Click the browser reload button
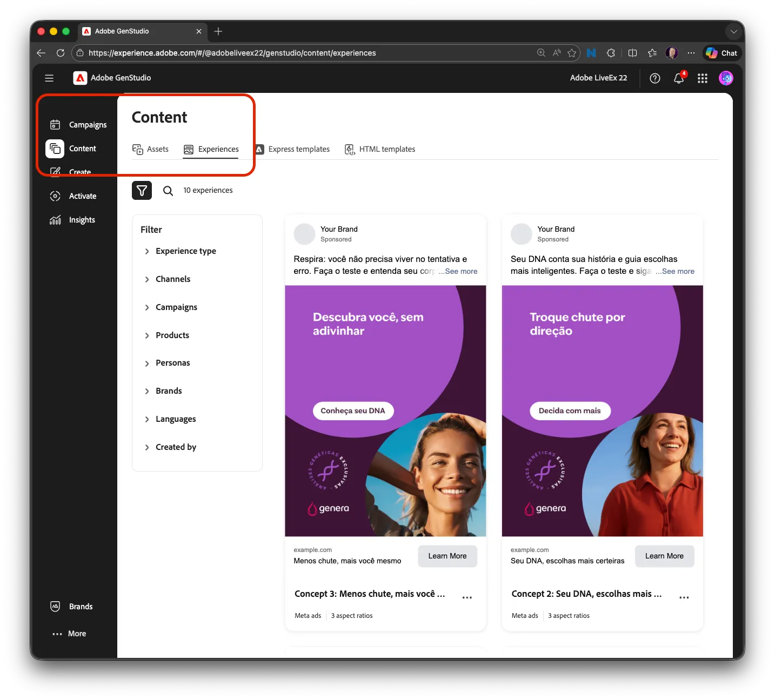 click(61, 53)
